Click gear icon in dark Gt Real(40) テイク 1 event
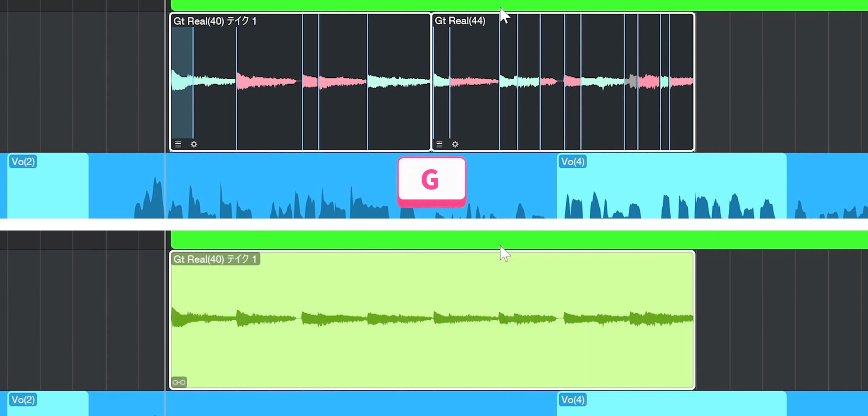The height and width of the screenshot is (416, 868). coord(194,144)
